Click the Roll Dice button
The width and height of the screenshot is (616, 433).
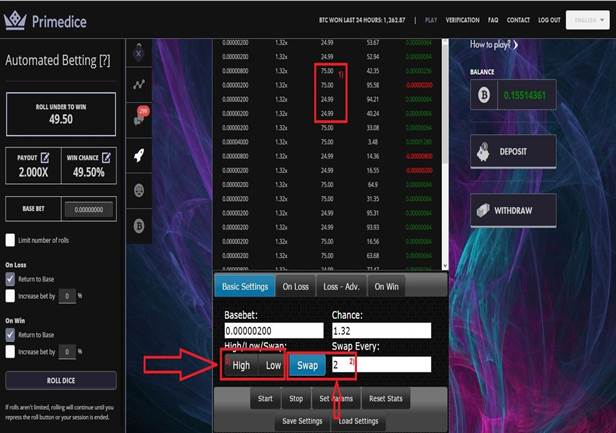tap(61, 381)
